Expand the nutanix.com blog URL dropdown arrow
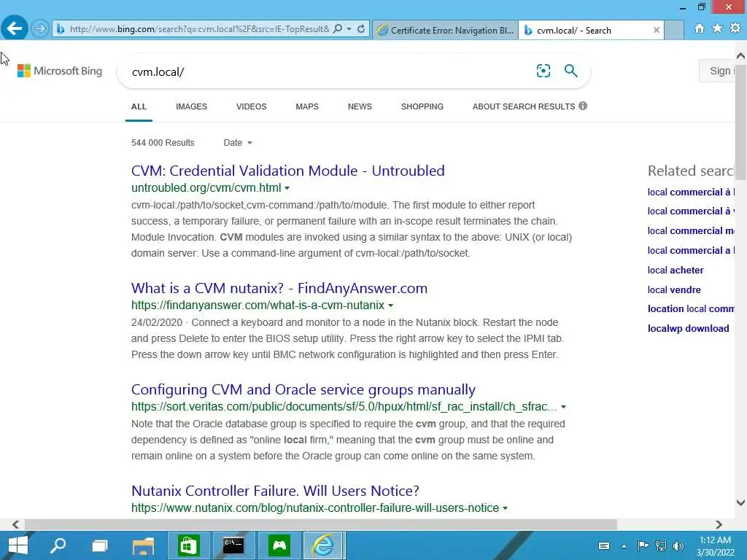The height and width of the screenshot is (560, 747). click(x=505, y=508)
